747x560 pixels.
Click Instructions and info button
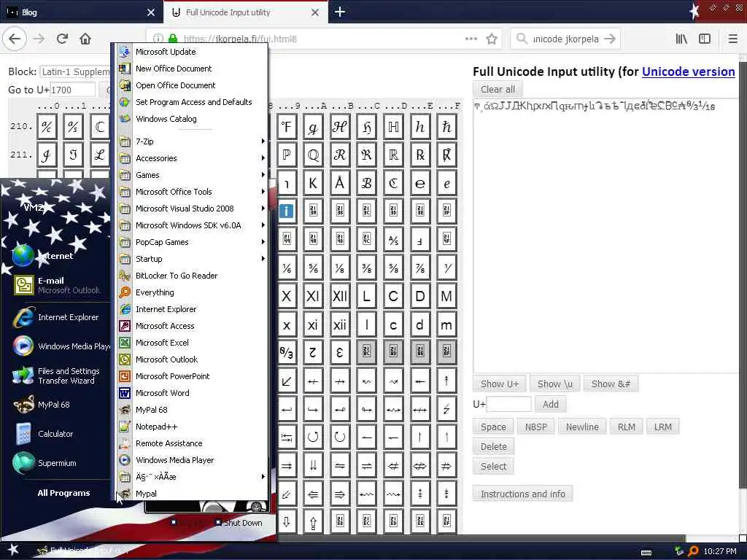[522, 494]
